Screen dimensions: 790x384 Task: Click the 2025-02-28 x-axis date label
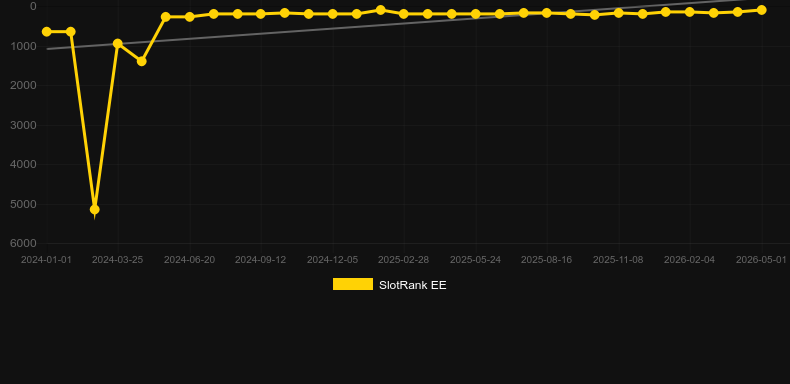point(404,260)
